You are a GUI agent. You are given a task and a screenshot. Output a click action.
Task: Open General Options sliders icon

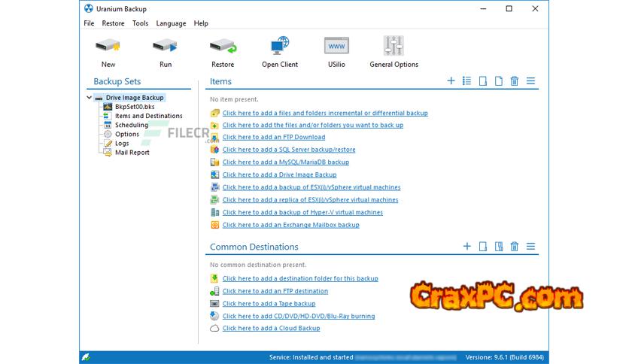point(394,47)
